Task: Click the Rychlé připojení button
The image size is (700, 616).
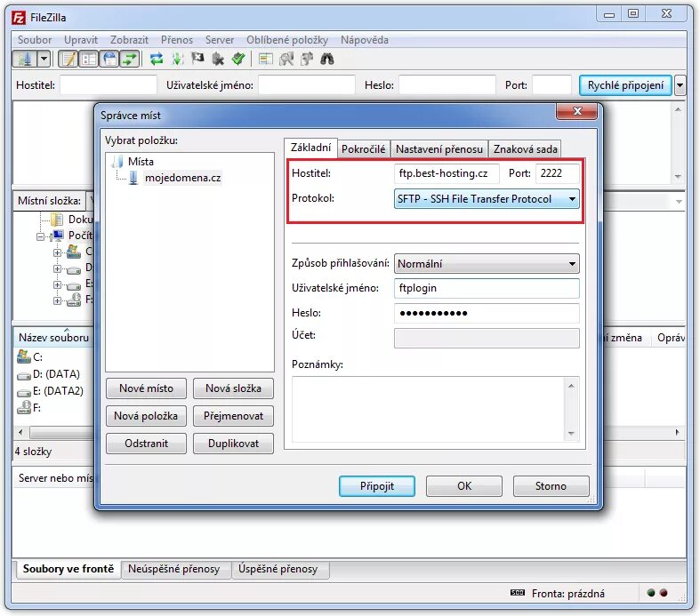Action: (625, 85)
